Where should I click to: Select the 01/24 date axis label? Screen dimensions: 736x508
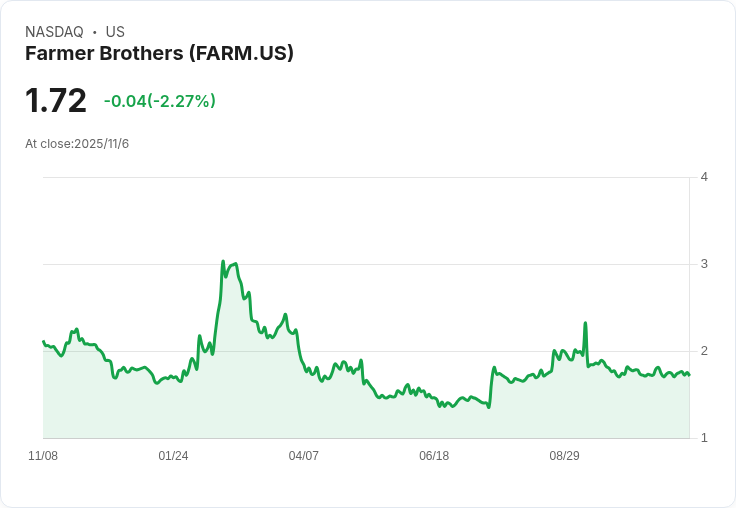tap(173, 456)
